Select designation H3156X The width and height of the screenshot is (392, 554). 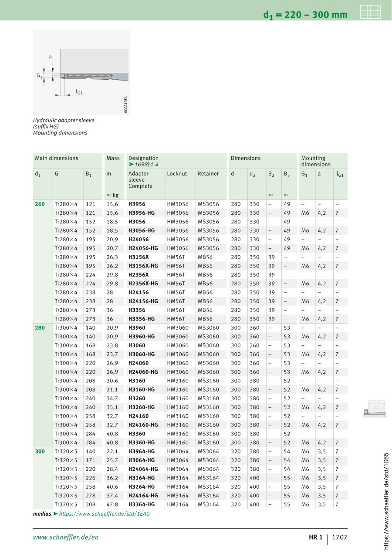tap(139, 257)
